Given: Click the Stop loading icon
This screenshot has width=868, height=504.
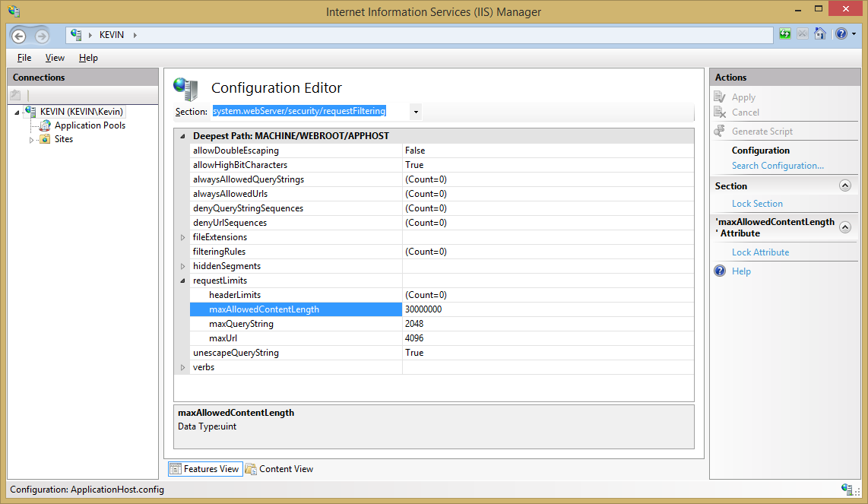Looking at the screenshot, I should click(x=802, y=33).
